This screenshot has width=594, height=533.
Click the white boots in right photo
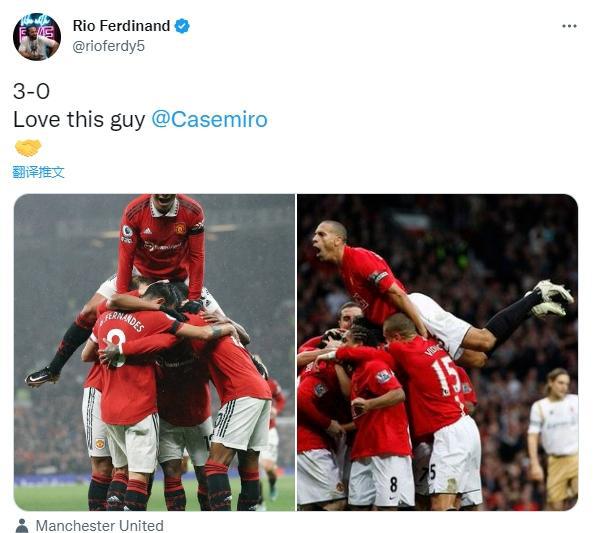coord(552,298)
